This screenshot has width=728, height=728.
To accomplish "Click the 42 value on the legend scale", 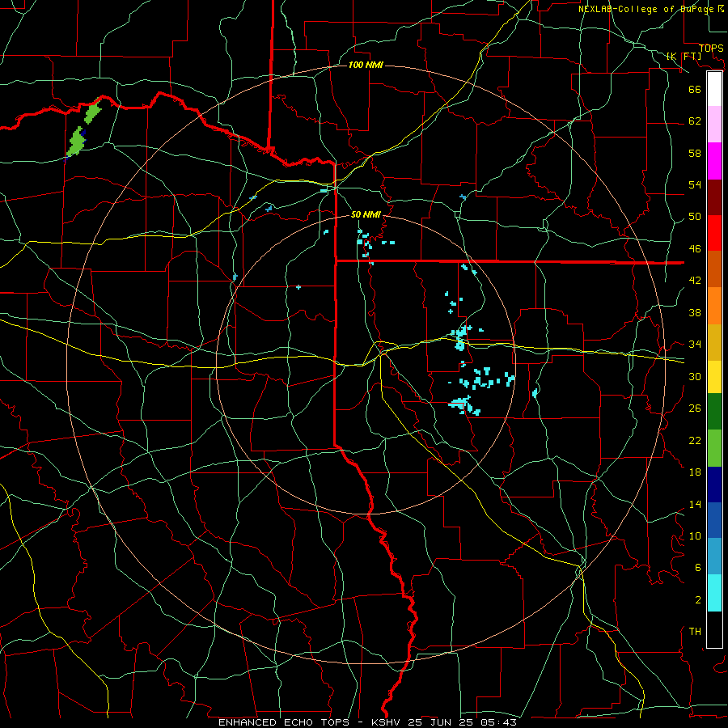I will point(695,281).
